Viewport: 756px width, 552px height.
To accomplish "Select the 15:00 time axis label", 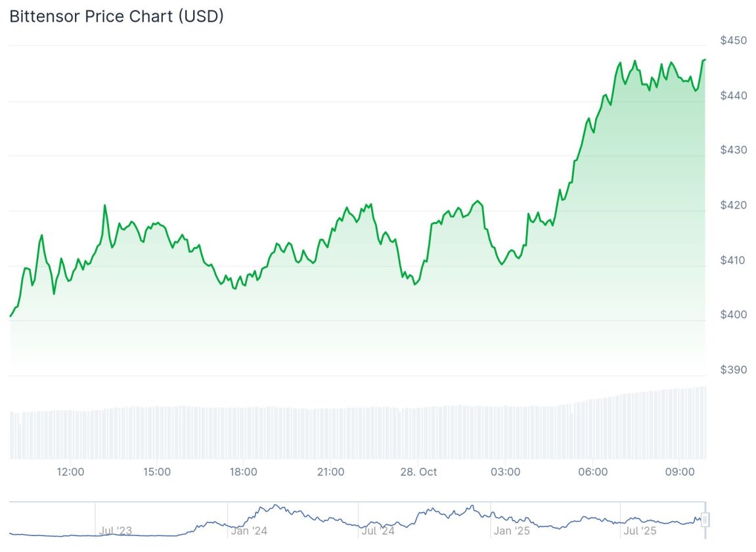I will coord(157,472).
